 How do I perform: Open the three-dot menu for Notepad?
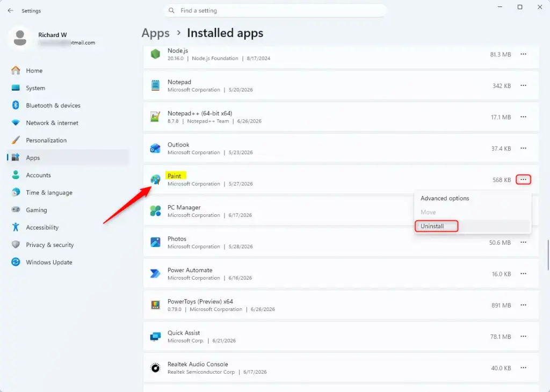523,85
